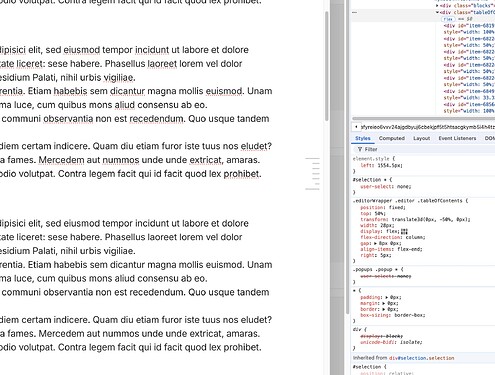Click the .popups .popup * selector
Viewport: 495px width, 375px height.
coord(376,269)
